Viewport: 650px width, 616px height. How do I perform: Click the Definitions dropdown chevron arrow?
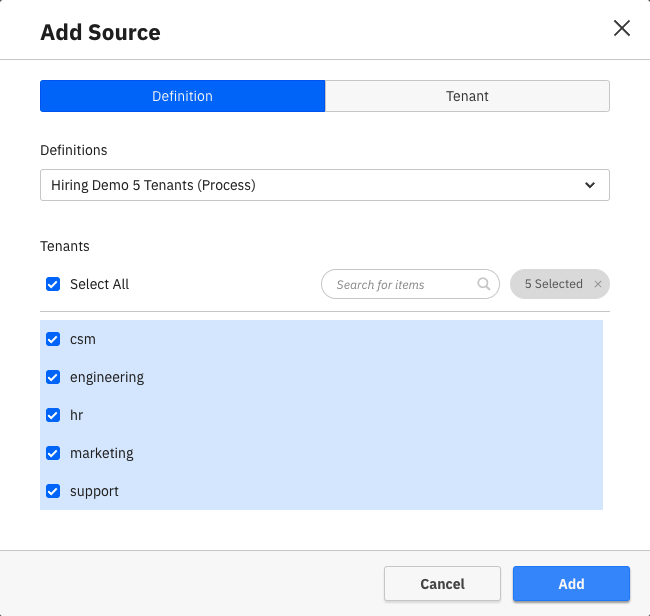tap(590, 185)
